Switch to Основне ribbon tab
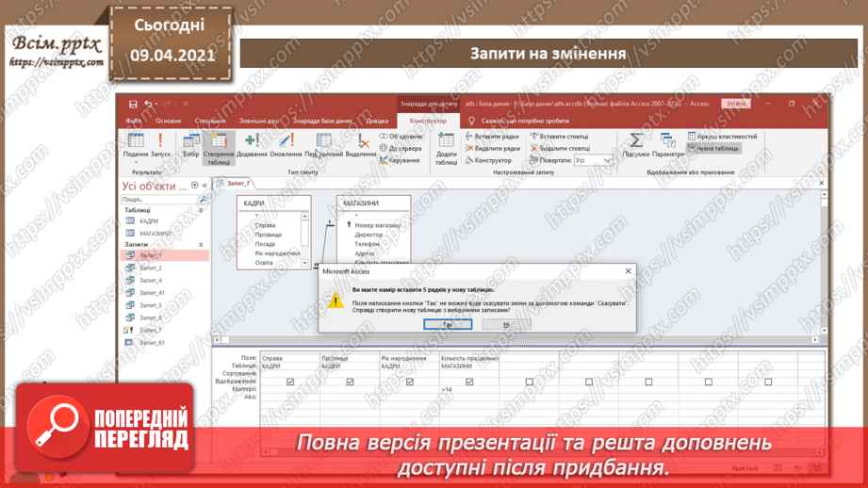Image resolution: width=868 pixels, height=488 pixels. [x=169, y=121]
